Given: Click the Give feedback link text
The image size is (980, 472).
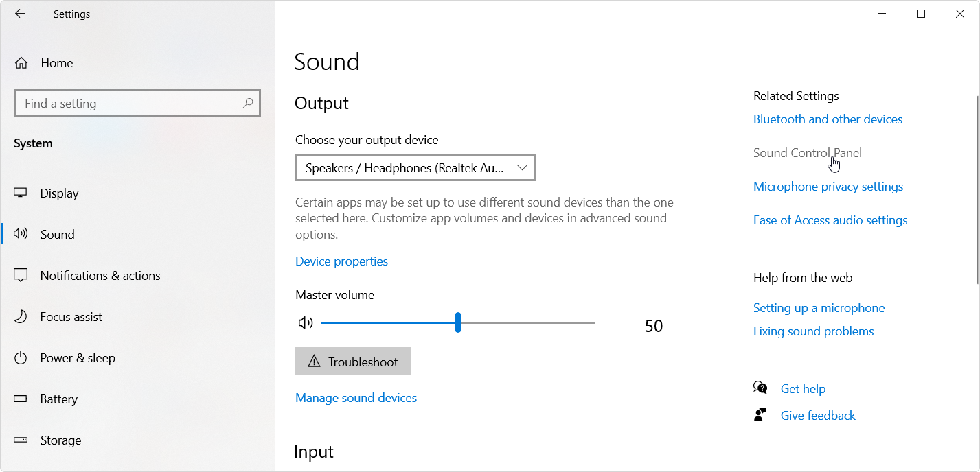Looking at the screenshot, I should click(x=818, y=416).
